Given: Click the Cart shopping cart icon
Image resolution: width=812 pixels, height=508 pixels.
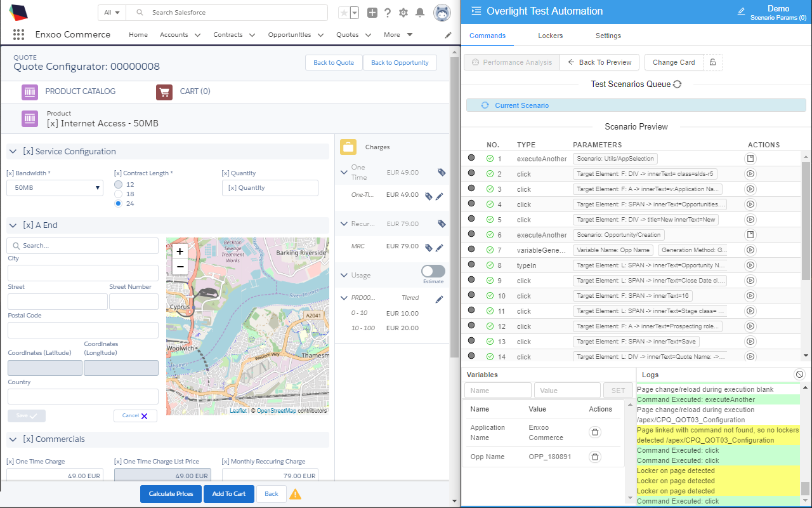Looking at the screenshot, I should [164, 91].
